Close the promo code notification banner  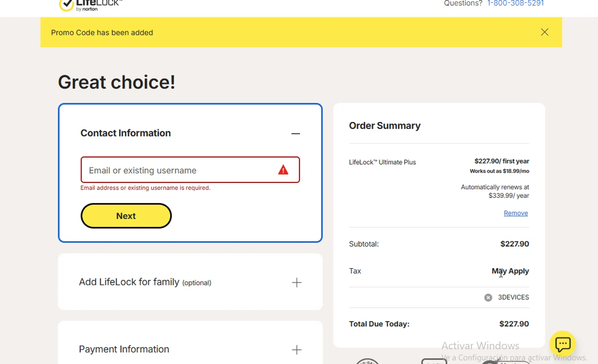coord(545,32)
